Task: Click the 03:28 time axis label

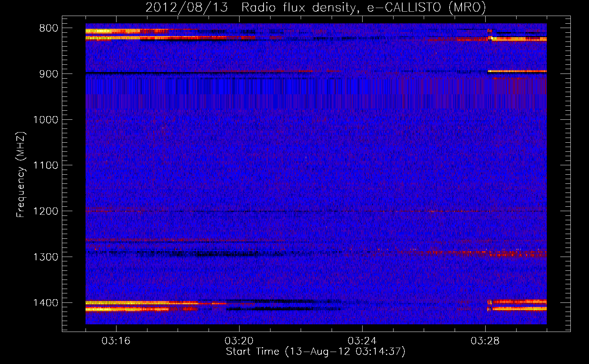Action: 485,341
